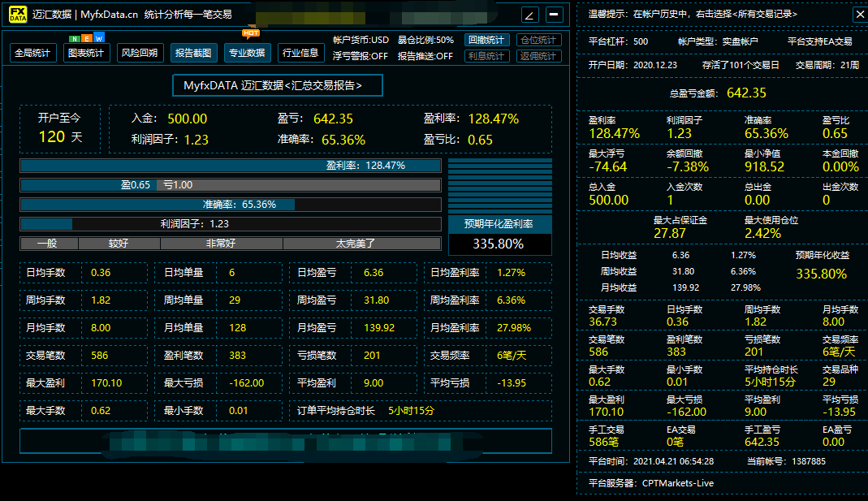
Task: Open 行业信息 tab
Action: pos(300,54)
